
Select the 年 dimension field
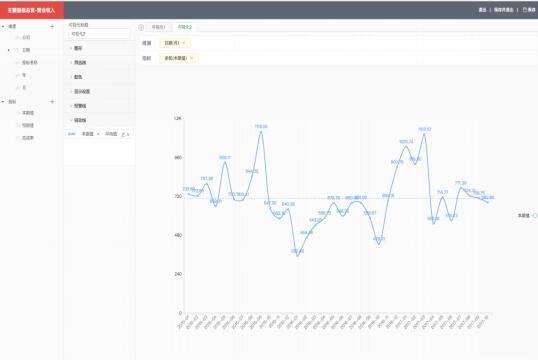(24, 75)
